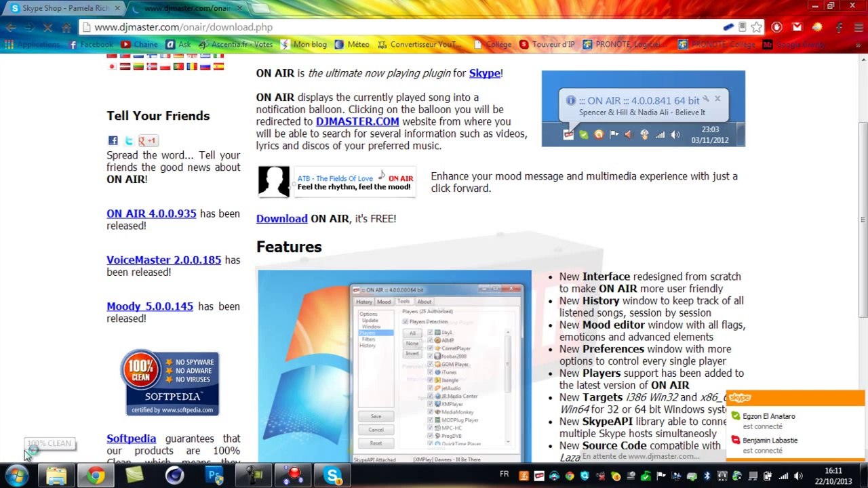Screen dimensions: 868x488
Task: Click the Skype hyperlink in description
Action: [x=485, y=73]
